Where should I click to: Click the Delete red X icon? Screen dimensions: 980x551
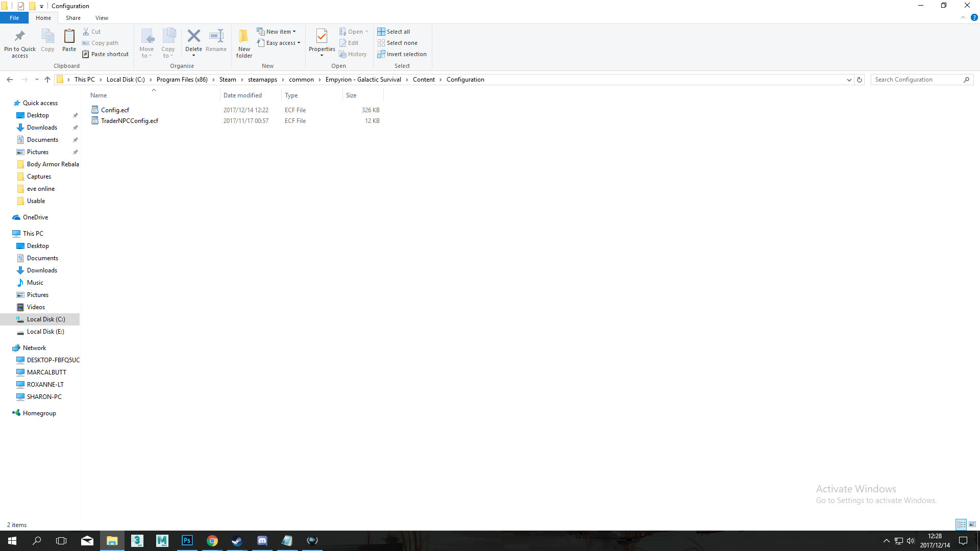[x=193, y=36]
